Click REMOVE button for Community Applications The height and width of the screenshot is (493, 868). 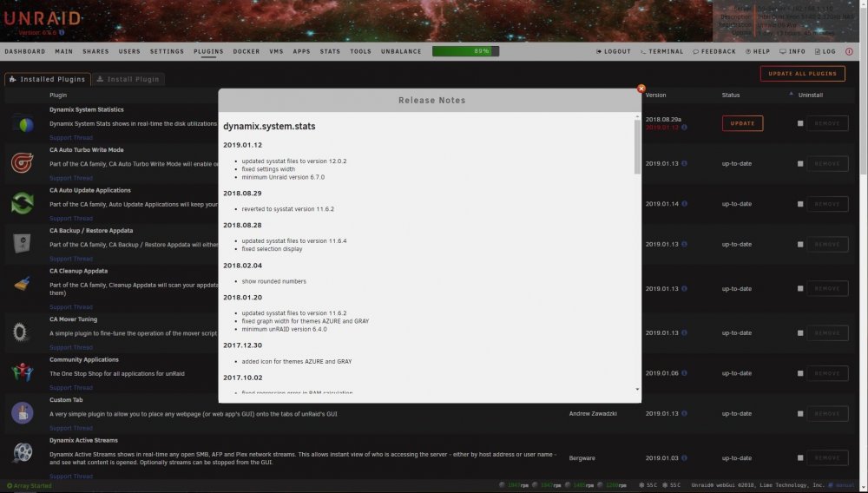(x=827, y=373)
